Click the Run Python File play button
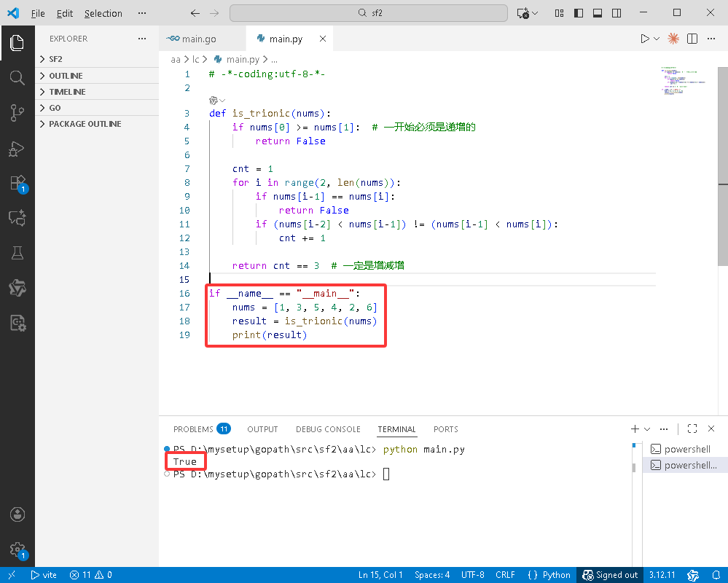The image size is (728, 583). coord(644,39)
